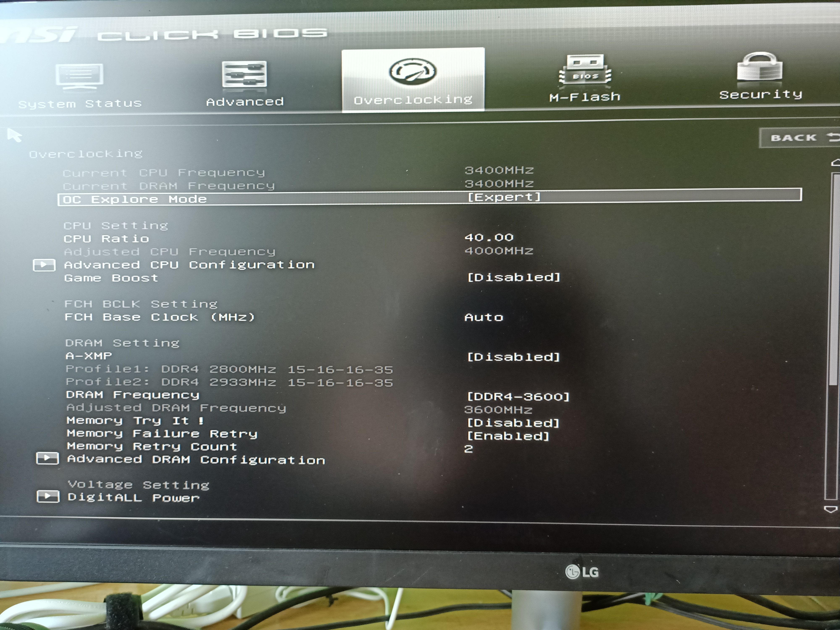Toggle Game Boost Disabled value
Screen dimensions: 840x630
[513, 277]
